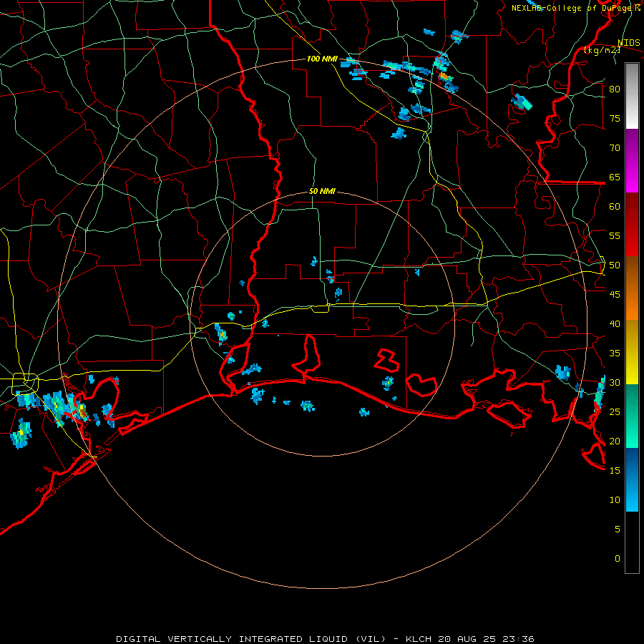Select the green segment of the color scale
The image size is (644, 644).
pos(632,416)
